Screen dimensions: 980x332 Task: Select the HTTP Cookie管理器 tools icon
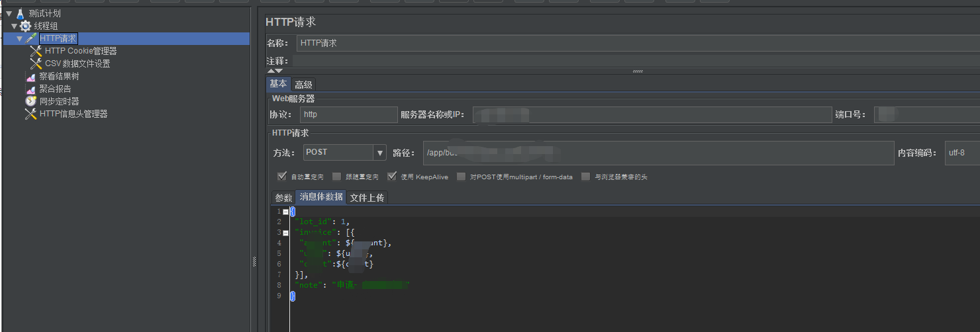coord(36,51)
